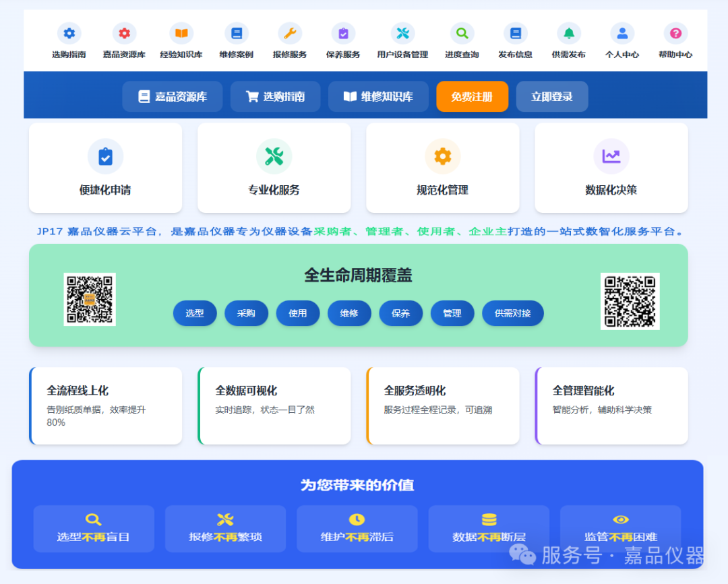728x584 pixels.
Task: Click the 供需发布 bell icon
Action: pyautogui.click(x=569, y=34)
